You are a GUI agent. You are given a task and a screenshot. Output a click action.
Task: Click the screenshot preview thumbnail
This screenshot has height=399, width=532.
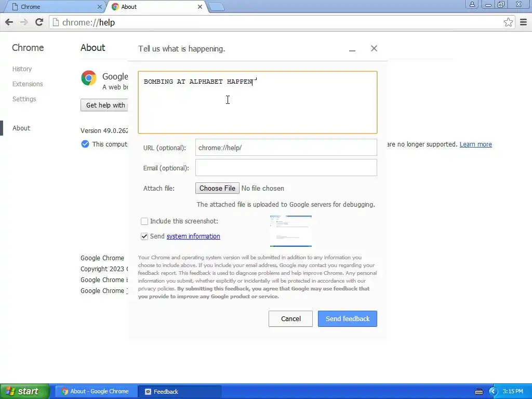[x=291, y=231]
